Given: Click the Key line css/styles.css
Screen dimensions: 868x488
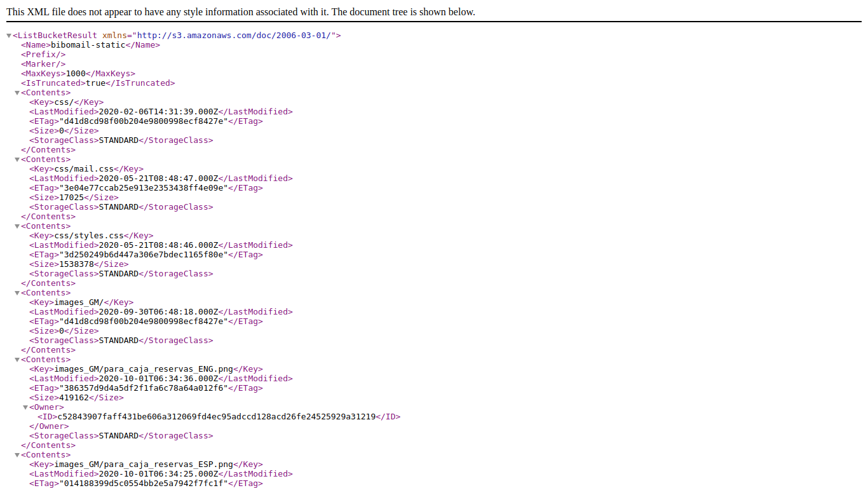Looking at the screenshot, I should (x=91, y=236).
